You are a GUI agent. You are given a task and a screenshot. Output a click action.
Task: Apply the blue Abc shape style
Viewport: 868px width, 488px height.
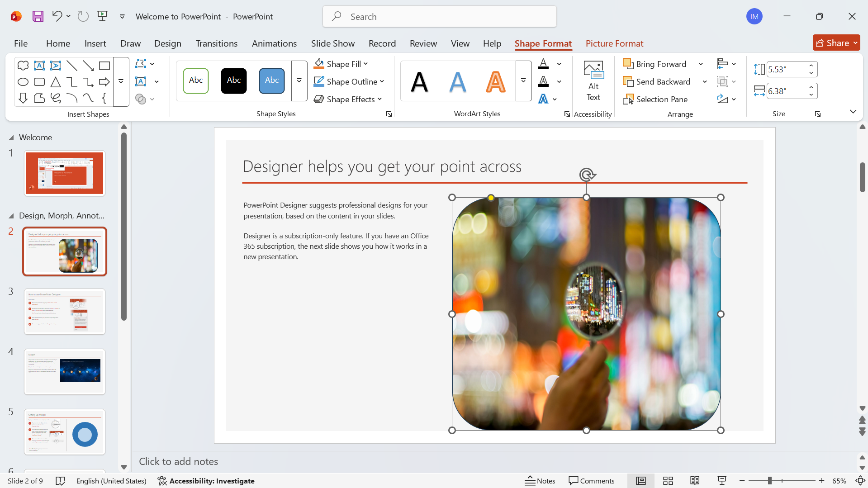coord(272,81)
